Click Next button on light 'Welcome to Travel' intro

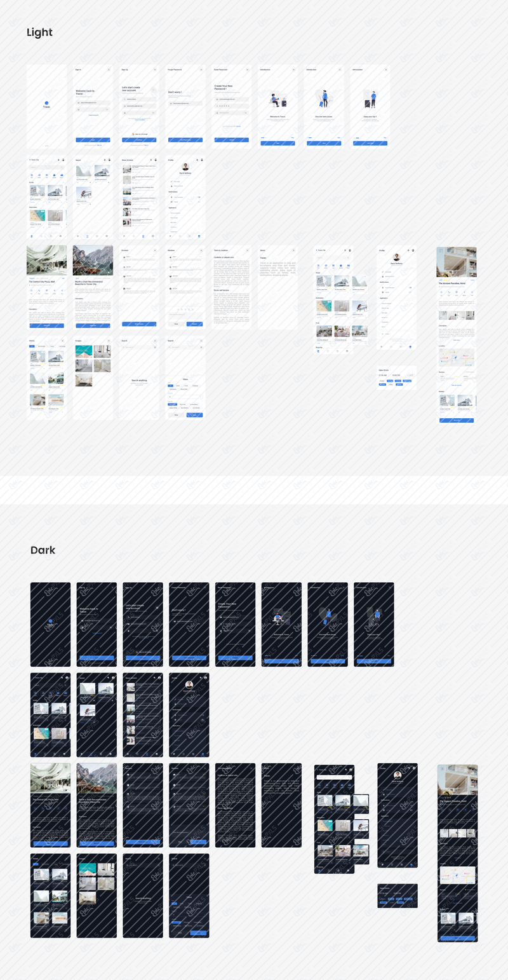277,144
